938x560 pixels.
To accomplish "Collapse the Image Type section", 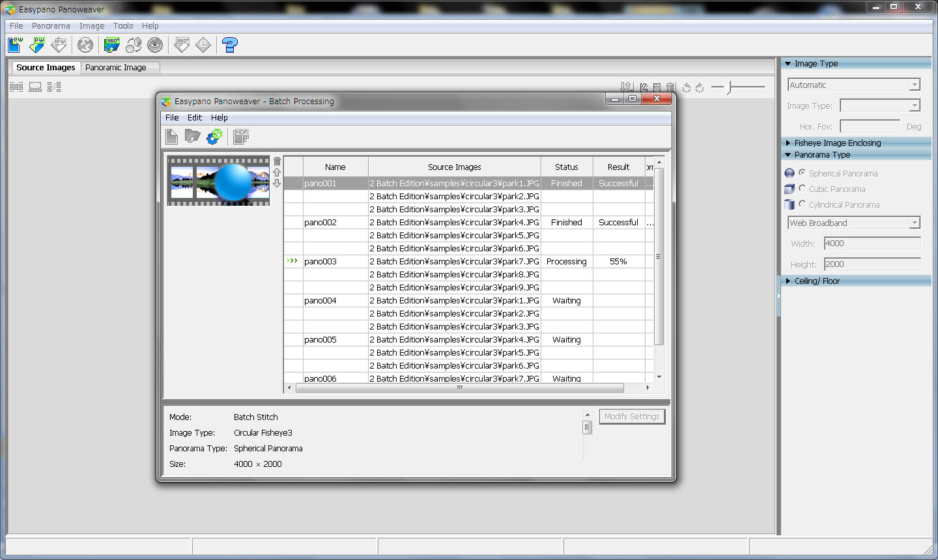I will (x=788, y=64).
